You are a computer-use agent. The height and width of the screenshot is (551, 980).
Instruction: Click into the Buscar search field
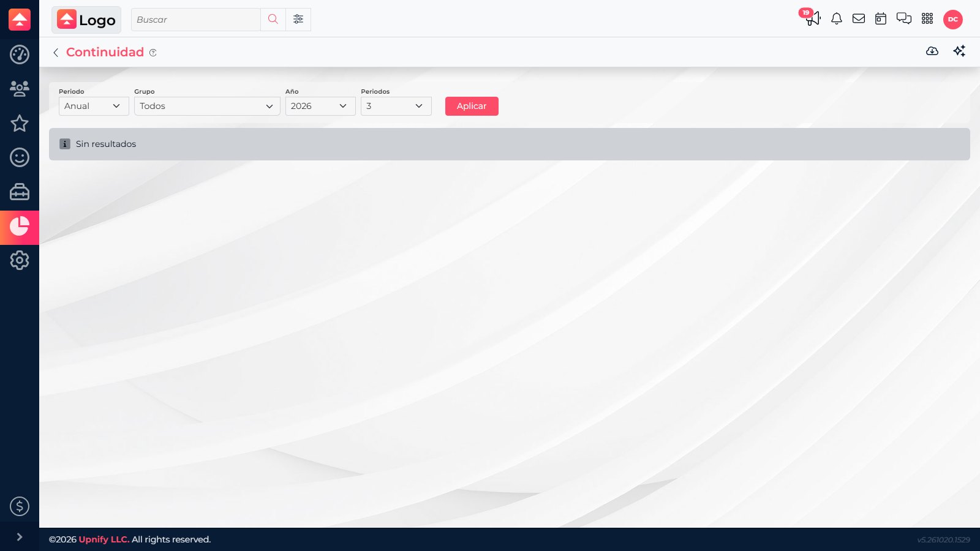[196, 20]
